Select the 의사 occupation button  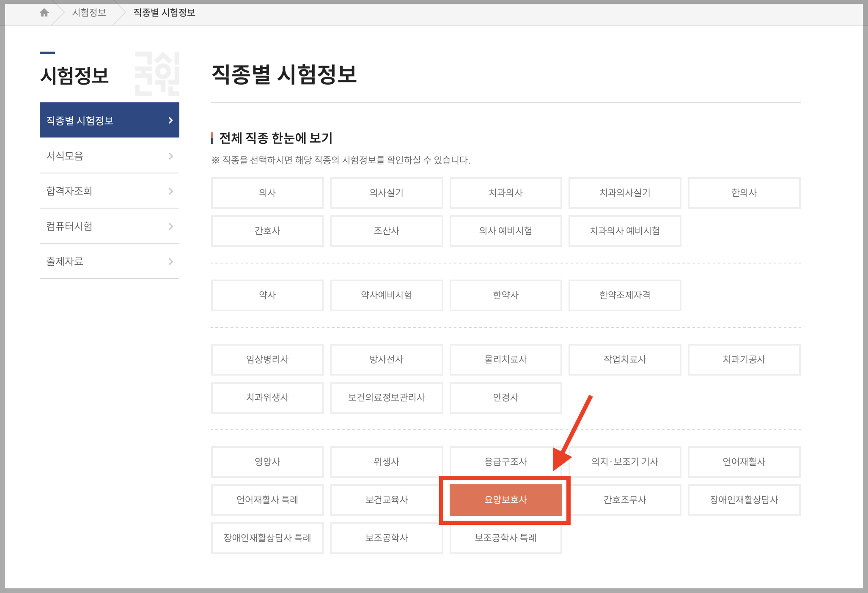267,193
